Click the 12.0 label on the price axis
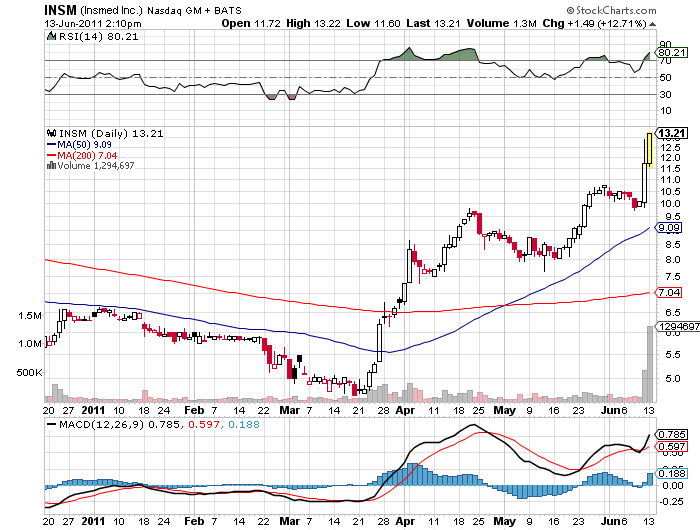Image resolution: width=700 pixels, height=530 pixels. (671, 158)
